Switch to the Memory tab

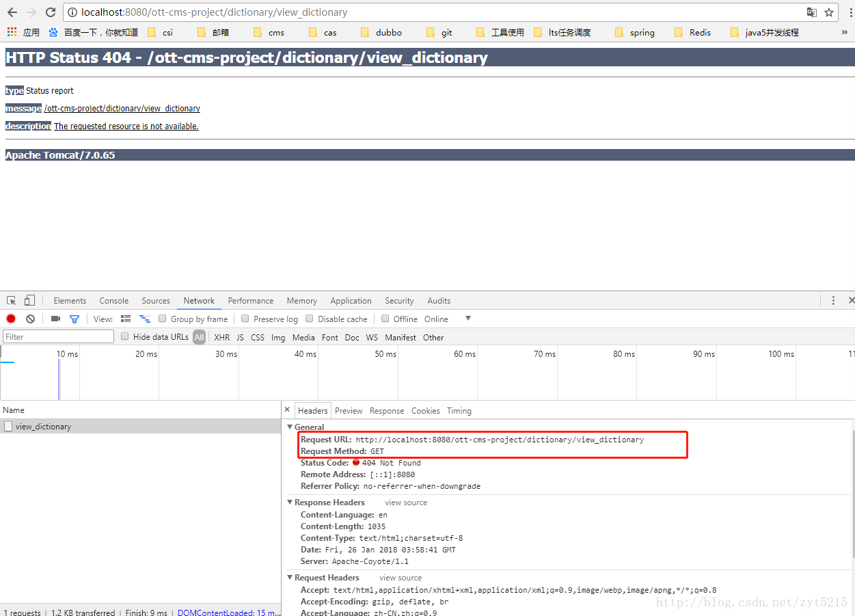click(x=301, y=300)
